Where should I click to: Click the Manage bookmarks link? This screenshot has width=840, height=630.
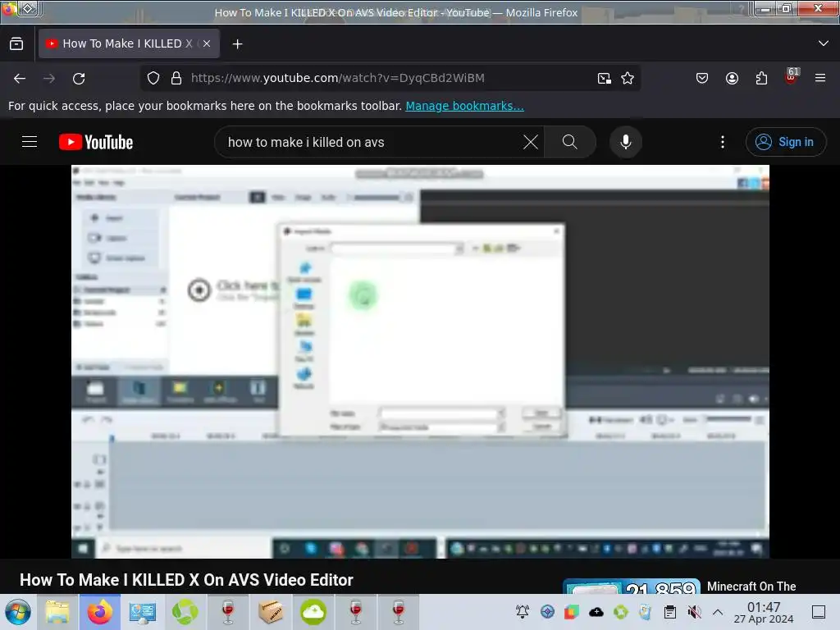pos(464,106)
